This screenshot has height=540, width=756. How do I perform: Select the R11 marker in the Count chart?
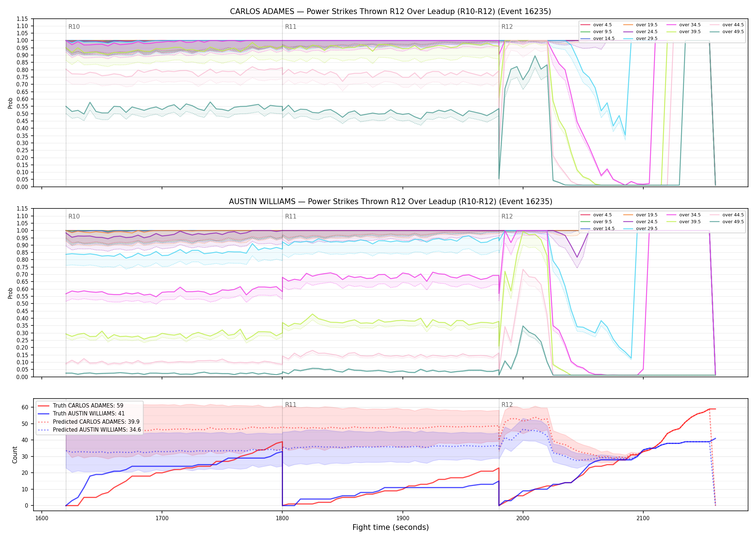(x=291, y=405)
